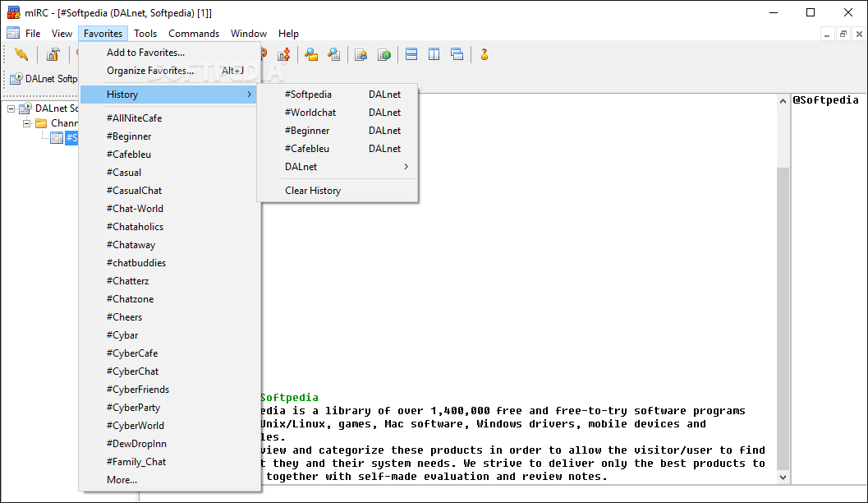Viewport: 868px width, 503px height.
Task: Join #Casual from the favorites list
Action: point(170,173)
